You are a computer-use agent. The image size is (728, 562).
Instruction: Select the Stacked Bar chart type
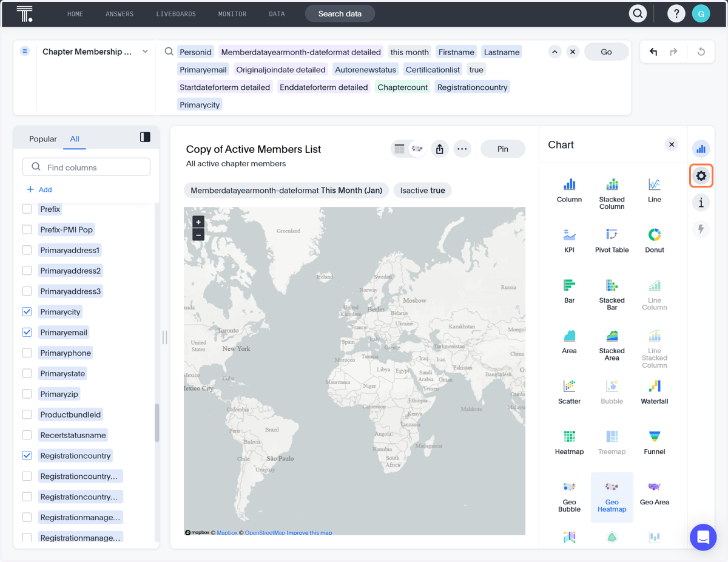tap(612, 294)
